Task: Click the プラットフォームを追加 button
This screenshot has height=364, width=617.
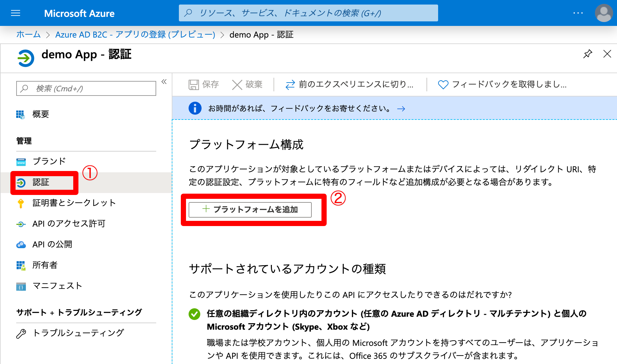Action: tap(250, 210)
